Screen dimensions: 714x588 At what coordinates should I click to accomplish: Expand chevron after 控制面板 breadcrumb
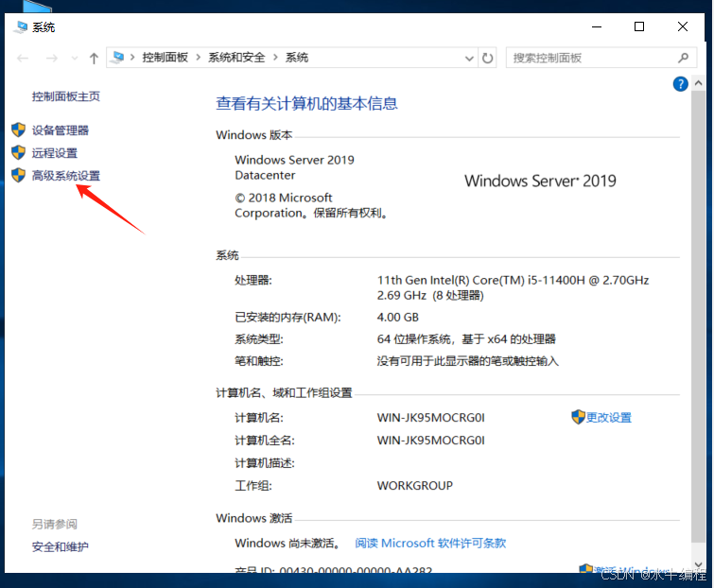tap(198, 58)
